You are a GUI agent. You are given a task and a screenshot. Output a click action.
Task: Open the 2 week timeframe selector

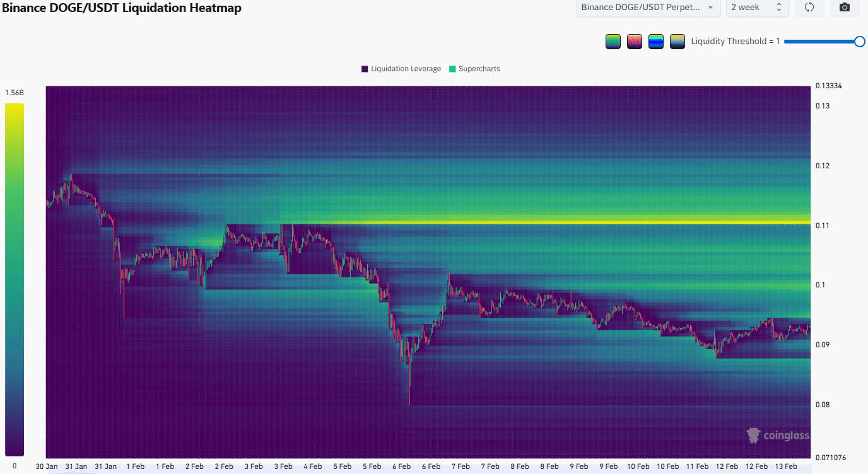click(756, 8)
